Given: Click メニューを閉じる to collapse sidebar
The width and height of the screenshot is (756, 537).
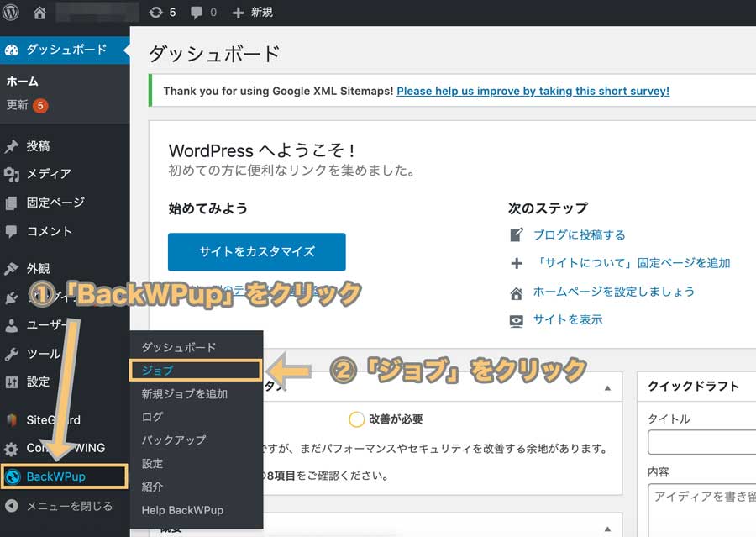Looking at the screenshot, I should tap(70, 506).
